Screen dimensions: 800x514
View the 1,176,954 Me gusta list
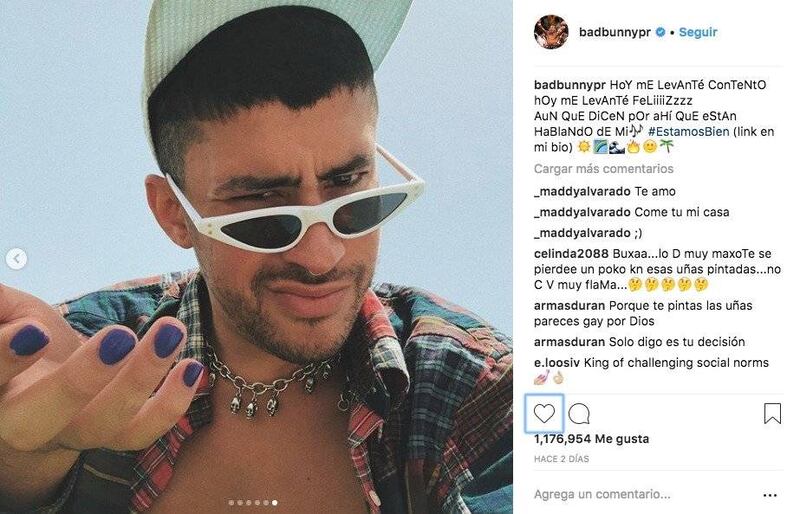point(591,439)
